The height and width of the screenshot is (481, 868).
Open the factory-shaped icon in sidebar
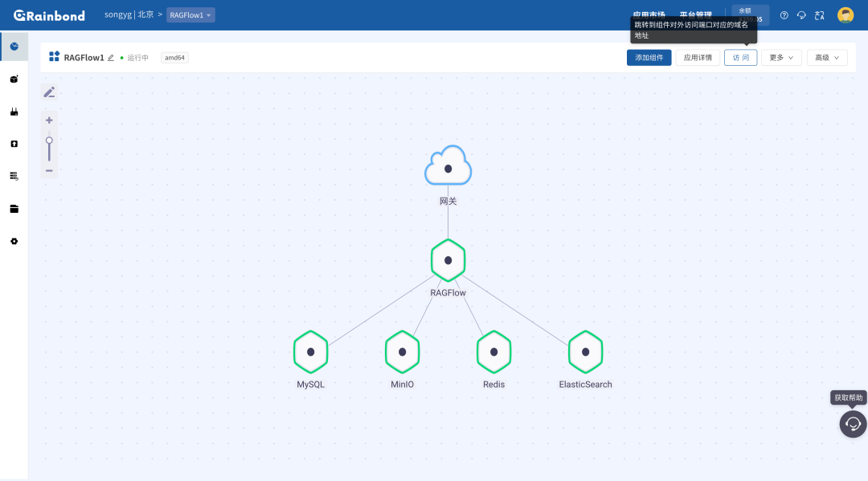pyautogui.click(x=14, y=112)
